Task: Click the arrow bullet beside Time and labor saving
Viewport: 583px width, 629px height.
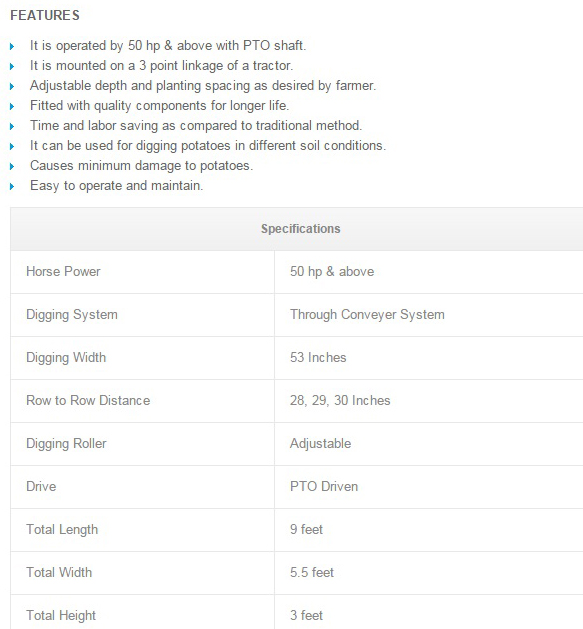Action: pyautogui.click(x=12, y=127)
